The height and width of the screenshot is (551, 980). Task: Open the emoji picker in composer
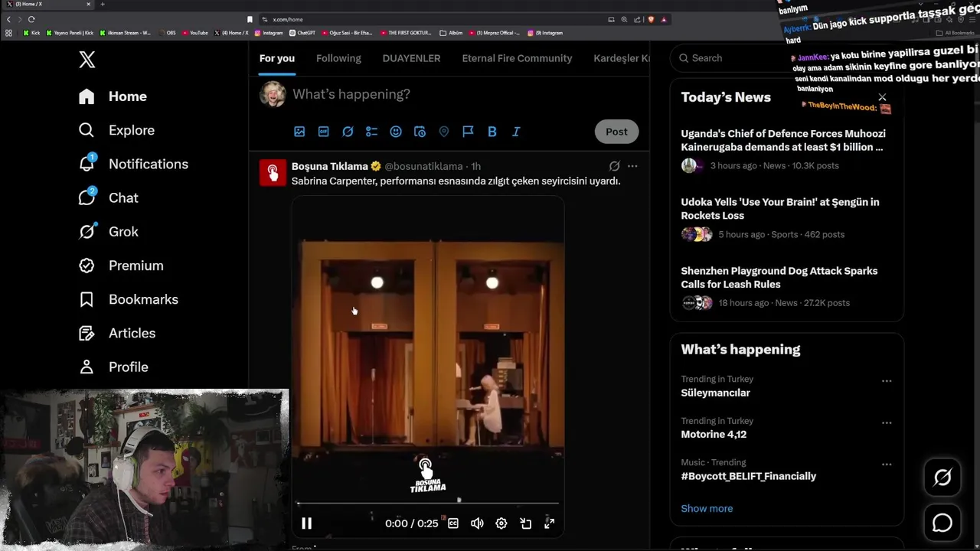click(396, 132)
